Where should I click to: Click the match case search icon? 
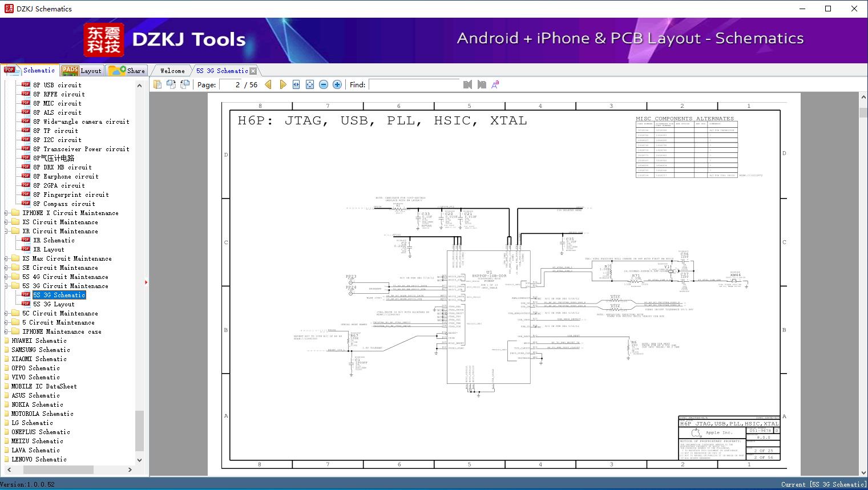pos(495,84)
